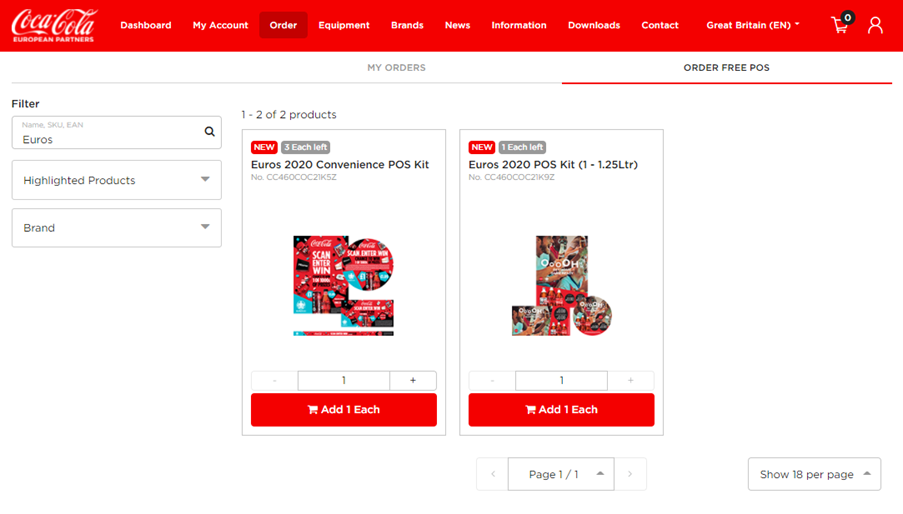Click the Euros 2020 POS Kit product image
The image size is (903, 514).
click(x=561, y=285)
